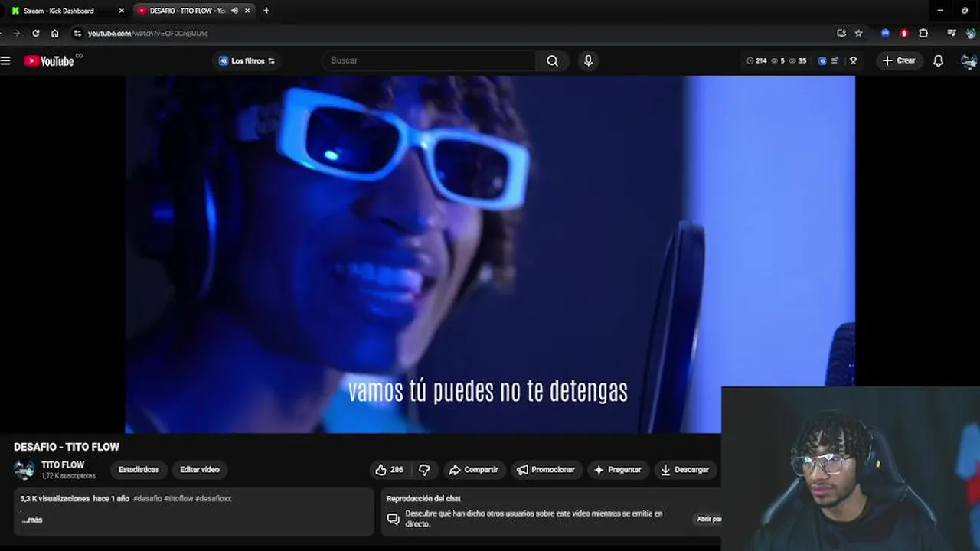Click the list icon in the stats bar
This screenshot has width=980, height=551.
pyautogui.click(x=835, y=60)
